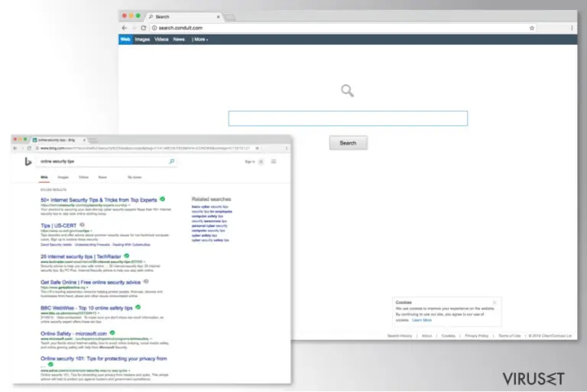Open Cookies footer link on Conduit
Viewport: 587px width, 392px height.
pyautogui.click(x=449, y=336)
